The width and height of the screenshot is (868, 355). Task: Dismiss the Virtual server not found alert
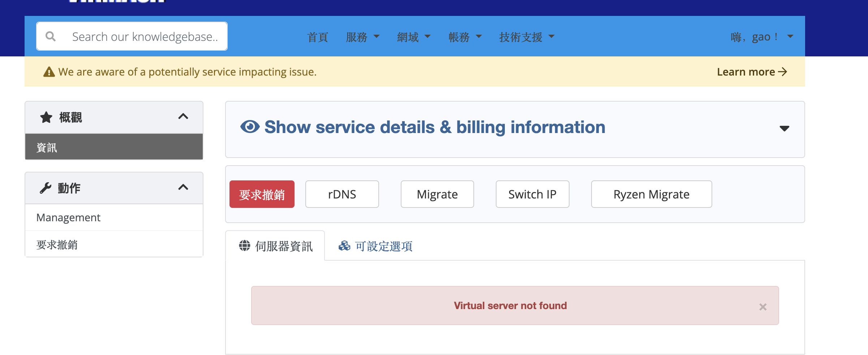click(763, 307)
